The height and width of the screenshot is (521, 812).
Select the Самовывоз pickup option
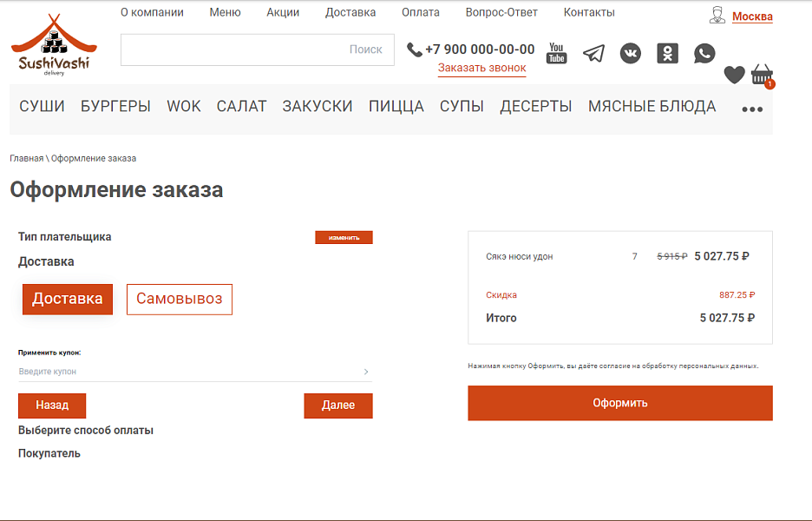click(x=179, y=299)
